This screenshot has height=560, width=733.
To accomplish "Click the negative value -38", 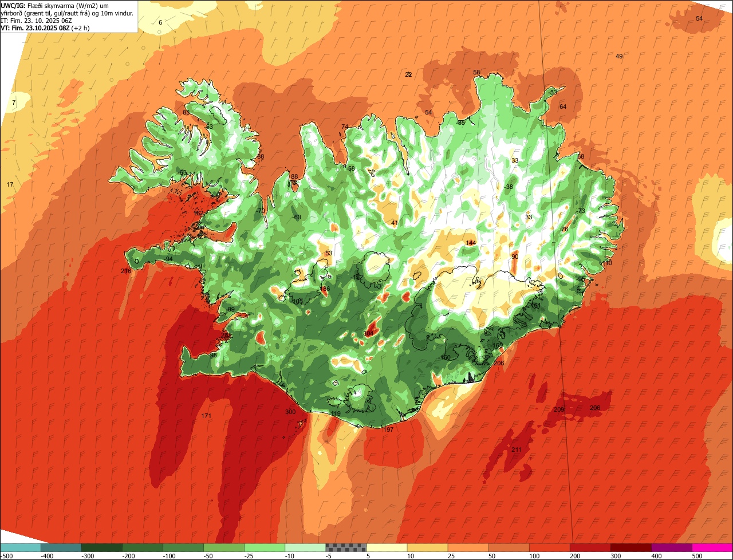I will pyautogui.click(x=509, y=187).
